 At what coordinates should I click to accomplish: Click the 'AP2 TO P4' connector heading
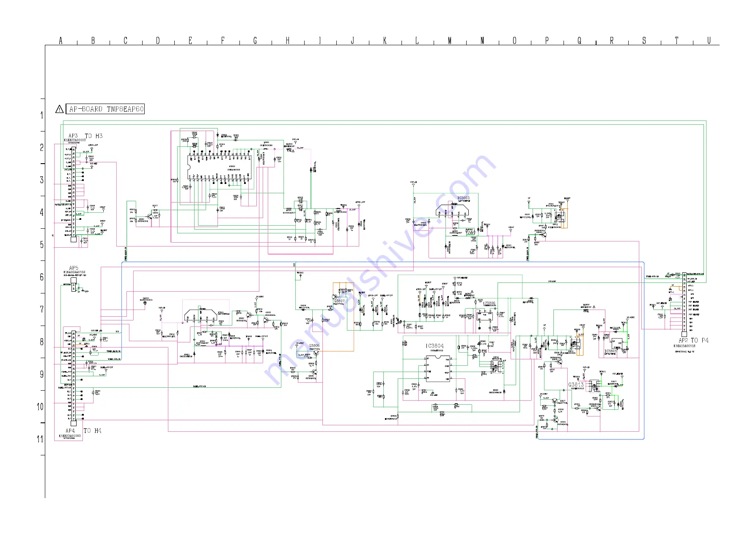[x=693, y=340]
